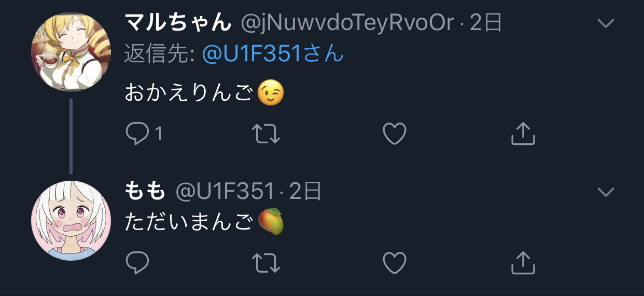
Task: Open the ただいまんご tweet text
Action: click(x=205, y=222)
